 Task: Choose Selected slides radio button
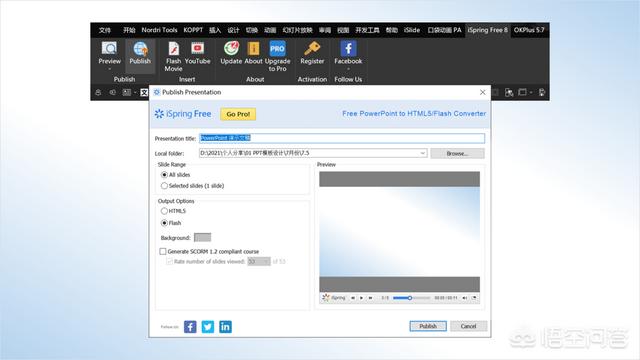click(x=164, y=186)
